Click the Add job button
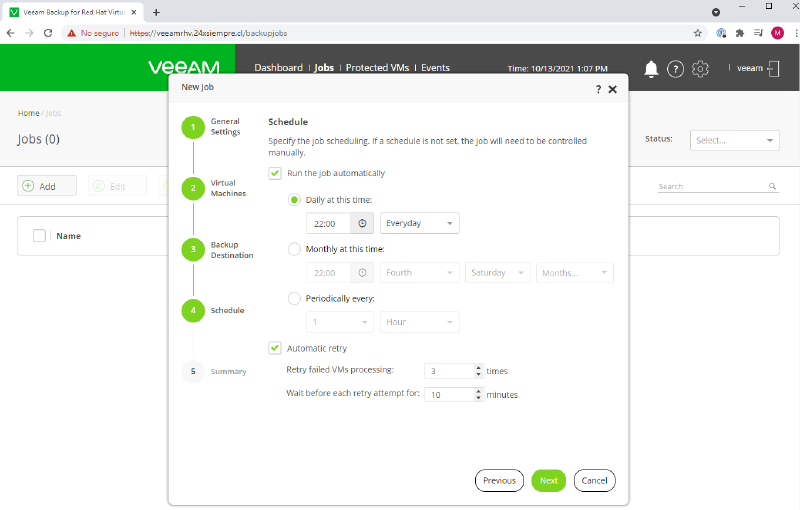800x510 pixels. click(x=47, y=186)
